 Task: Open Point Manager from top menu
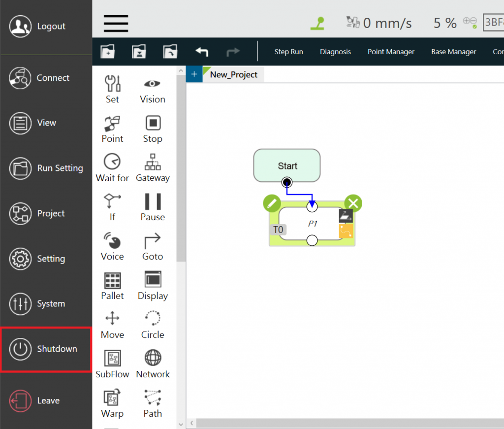tap(391, 52)
